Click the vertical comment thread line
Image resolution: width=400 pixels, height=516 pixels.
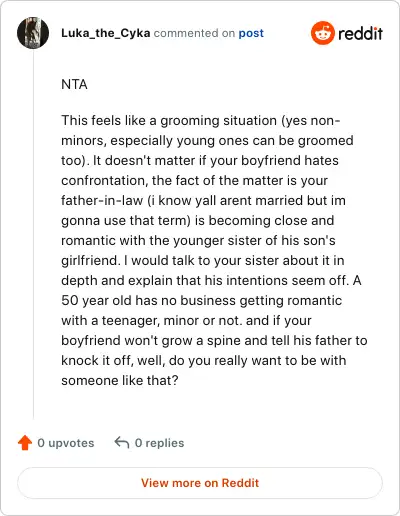[x=33, y=233]
